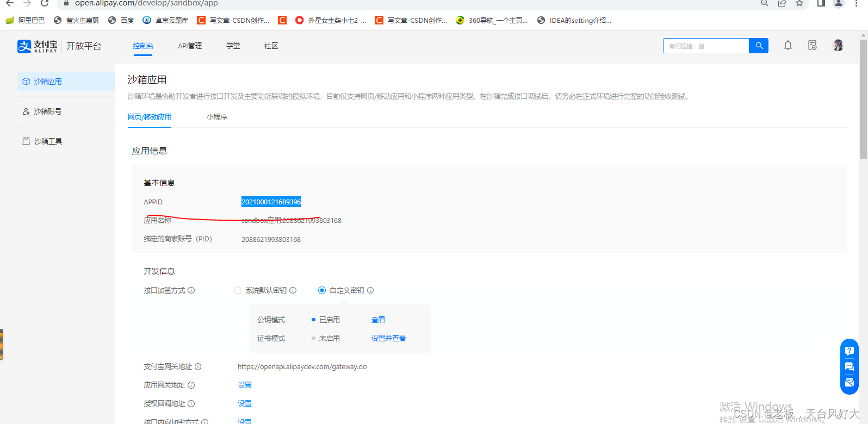Click the zoom icon in the address bar
The height and width of the screenshot is (424, 868).
(765, 3)
